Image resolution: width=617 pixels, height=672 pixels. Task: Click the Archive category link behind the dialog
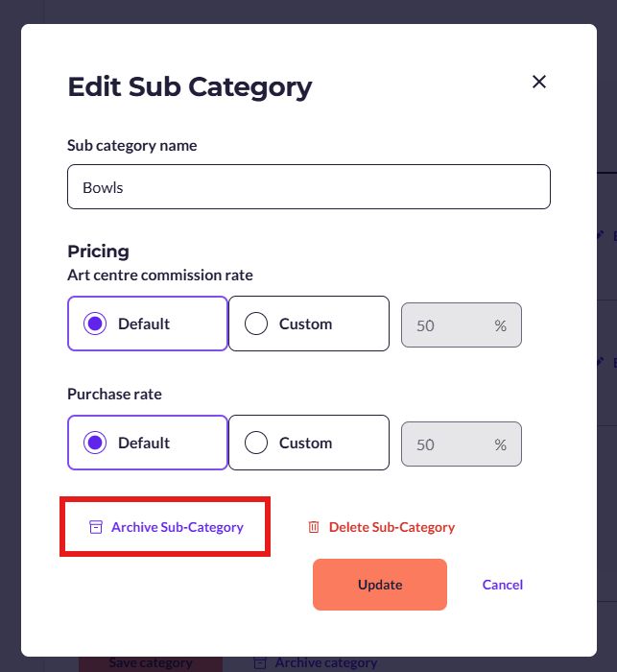click(326, 663)
